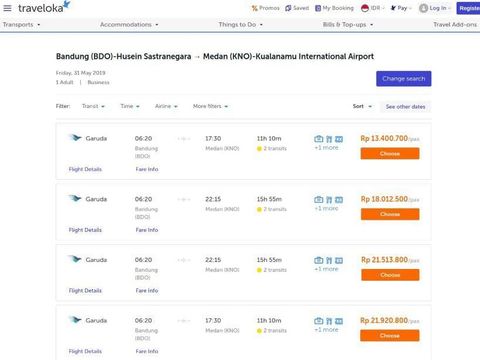The height and width of the screenshot is (360, 480).
Task: Open the Travel Add-ons menu
Action: tap(456, 25)
